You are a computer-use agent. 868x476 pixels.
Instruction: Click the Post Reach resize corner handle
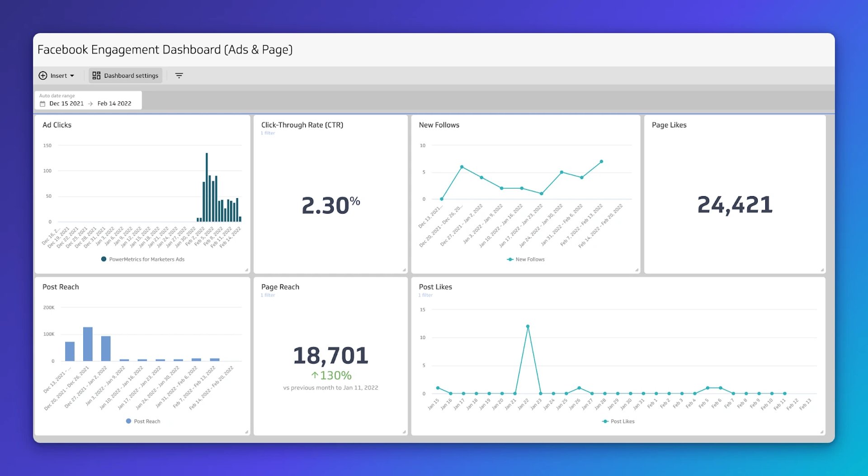(x=246, y=432)
